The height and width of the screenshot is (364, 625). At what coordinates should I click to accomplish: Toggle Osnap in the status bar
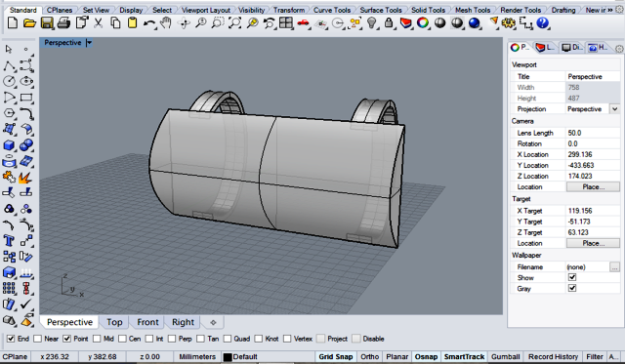pyautogui.click(x=426, y=357)
